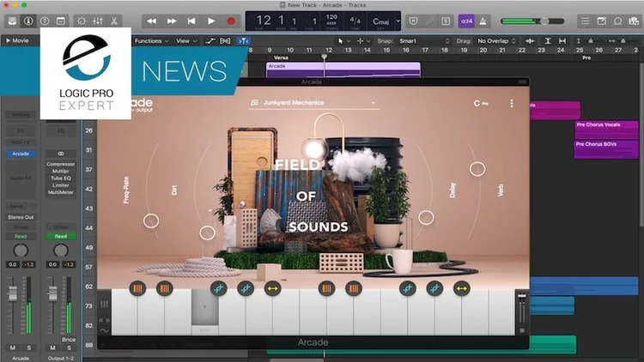Toggle the Inspector info button

click(x=28, y=21)
